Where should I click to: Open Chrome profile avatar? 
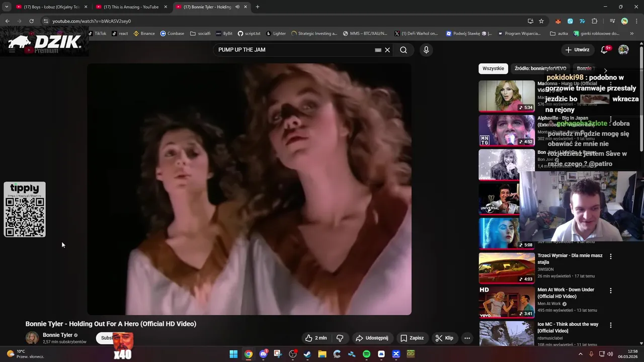click(x=624, y=21)
